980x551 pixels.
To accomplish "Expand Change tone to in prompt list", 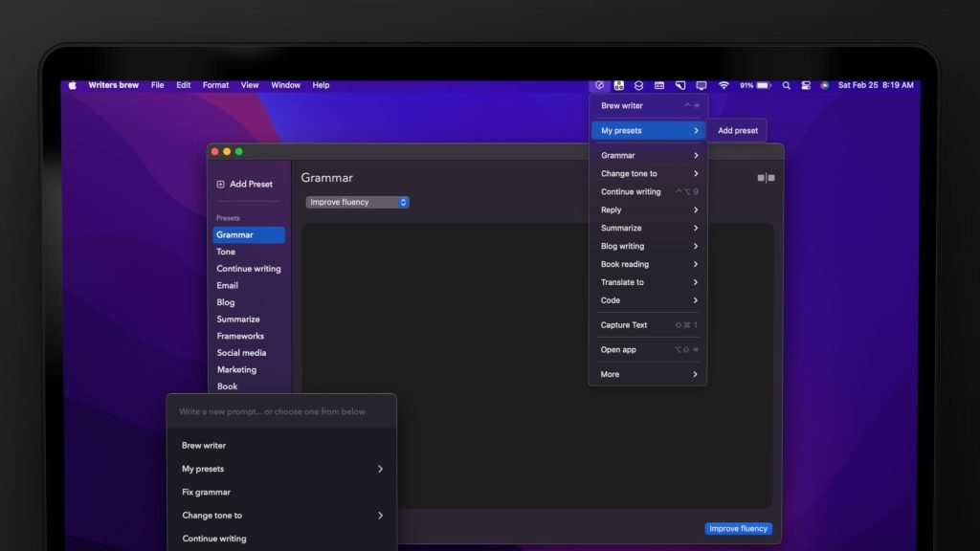I will [x=281, y=515].
